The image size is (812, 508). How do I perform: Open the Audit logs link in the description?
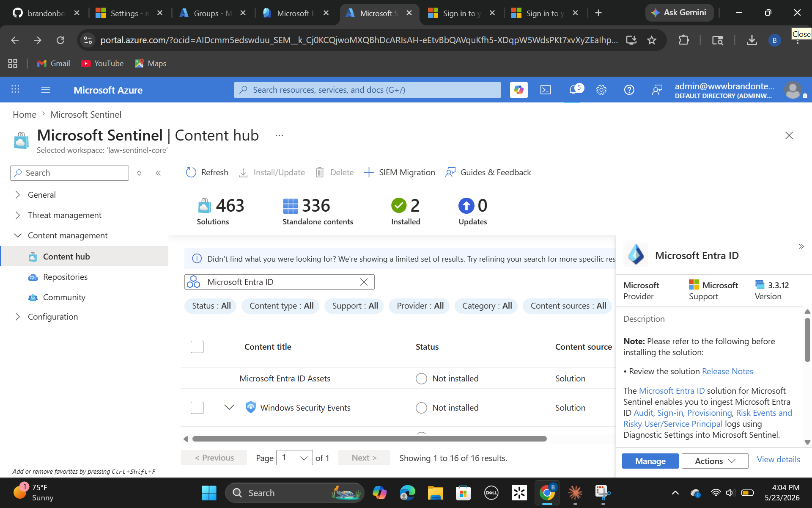(x=643, y=413)
